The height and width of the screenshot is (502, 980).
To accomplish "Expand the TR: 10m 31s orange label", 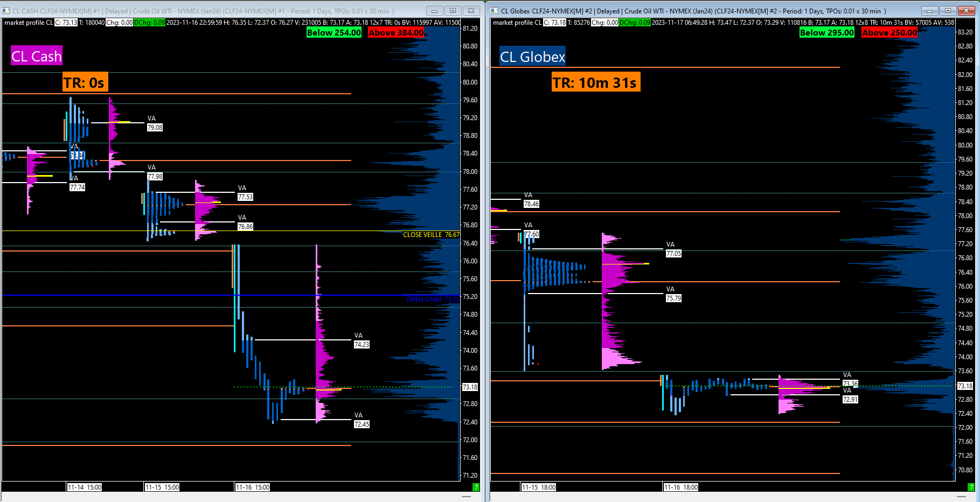I will (595, 82).
